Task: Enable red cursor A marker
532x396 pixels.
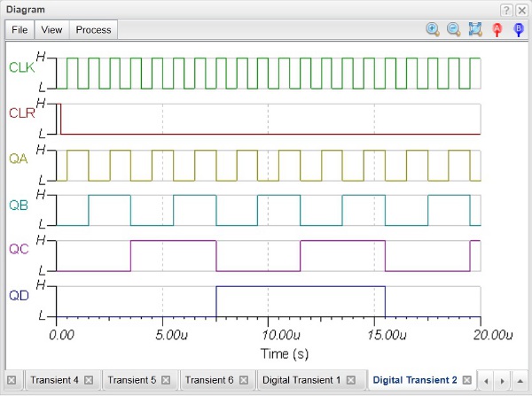Action: pos(497,30)
